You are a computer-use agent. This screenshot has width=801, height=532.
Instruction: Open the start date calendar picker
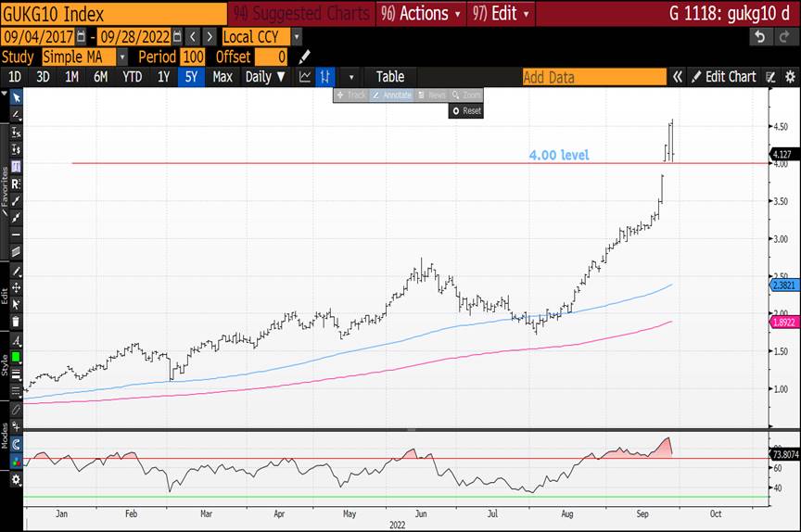[x=81, y=37]
